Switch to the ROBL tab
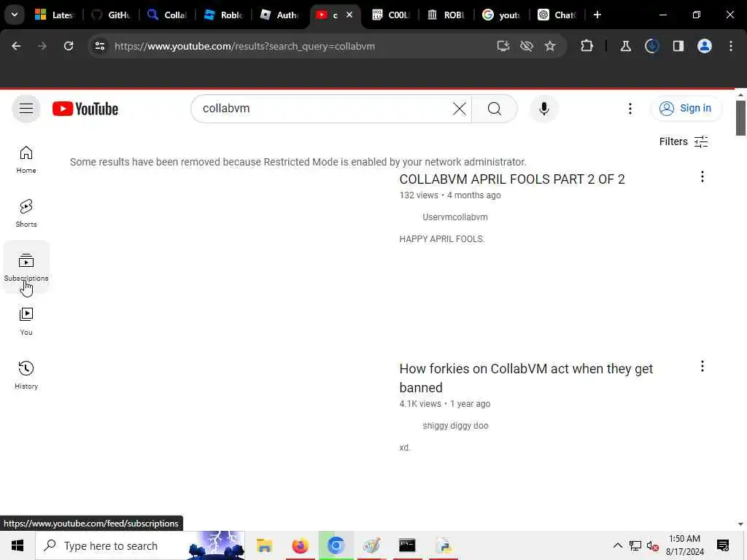 click(x=447, y=15)
